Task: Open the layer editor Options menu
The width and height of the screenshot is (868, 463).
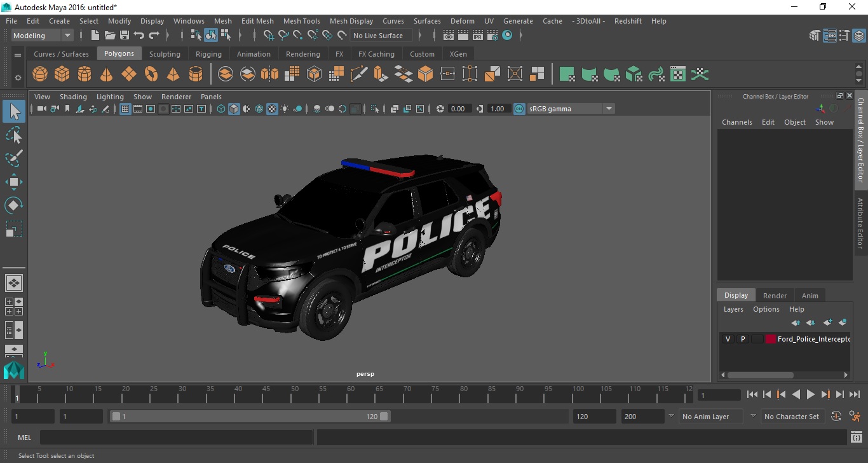Action: (766, 309)
